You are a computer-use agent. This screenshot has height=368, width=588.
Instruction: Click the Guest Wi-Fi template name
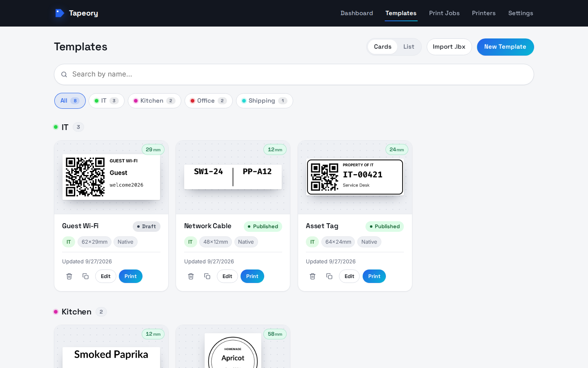(x=80, y=226)
